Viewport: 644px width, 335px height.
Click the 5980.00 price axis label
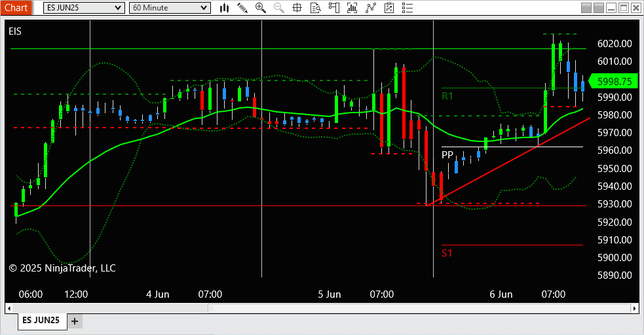point(615,115)
